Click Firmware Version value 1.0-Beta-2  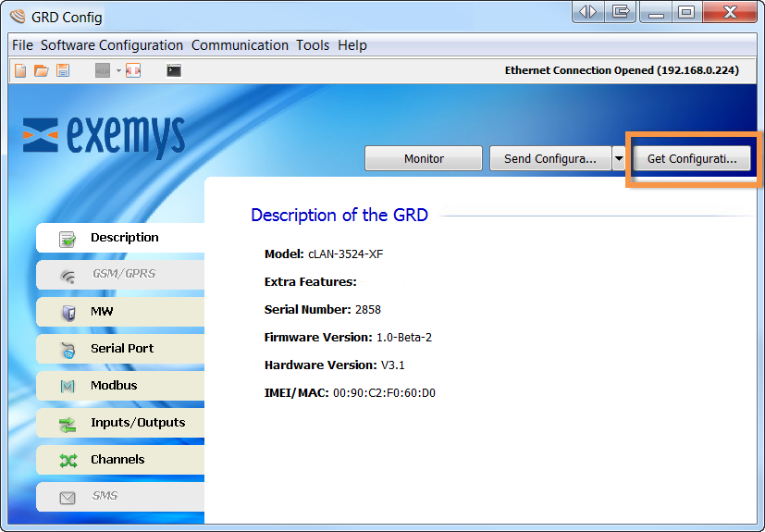[x=404, y=338]
